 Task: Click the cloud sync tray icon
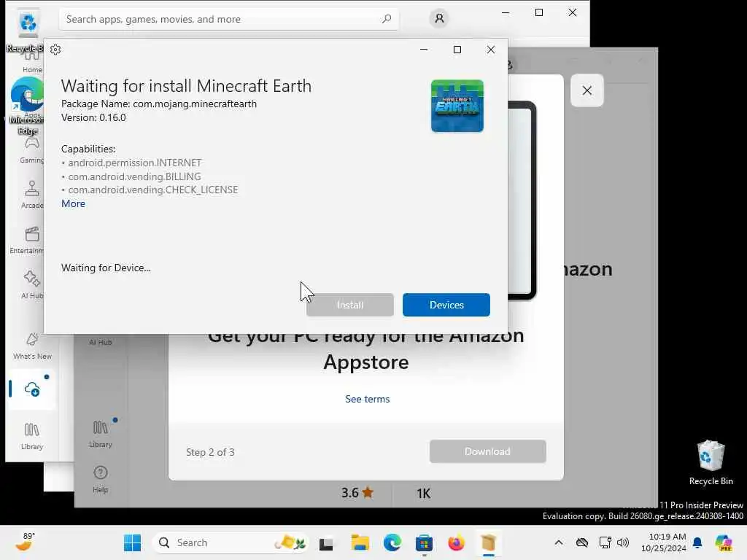(582, 542)
